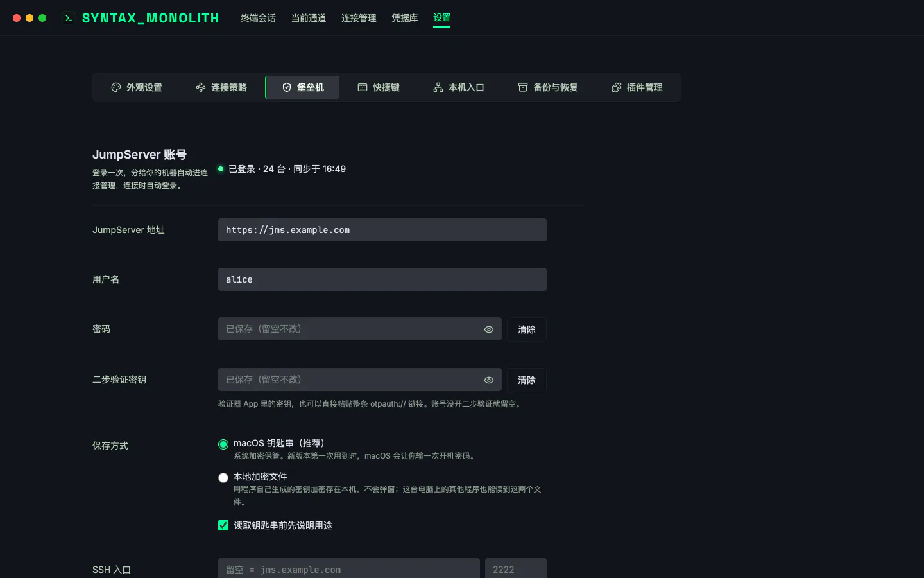Click the palette icon for 外观设置

coord(116,87)
